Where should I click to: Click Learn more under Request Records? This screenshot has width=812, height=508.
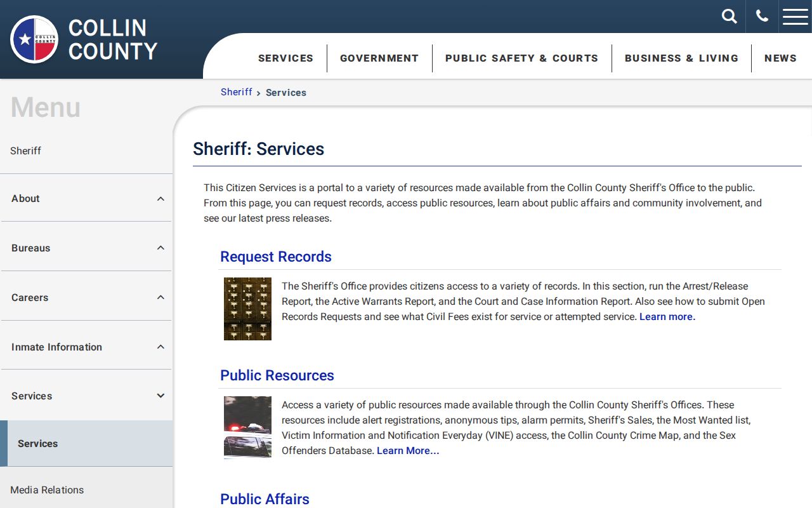(x=667, y=317)
